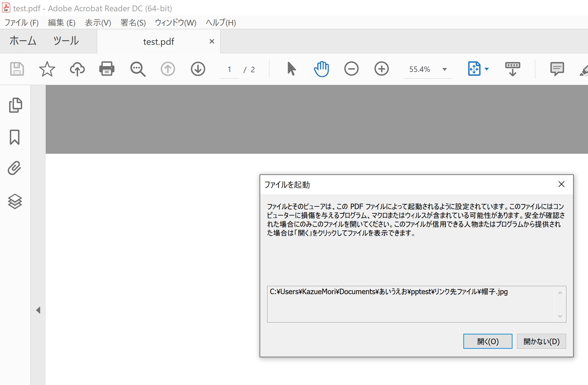Image resolution: width=588 pixels, height=385 pixels.
Task: Go to next page with down arrow
Action: [198, 69]
